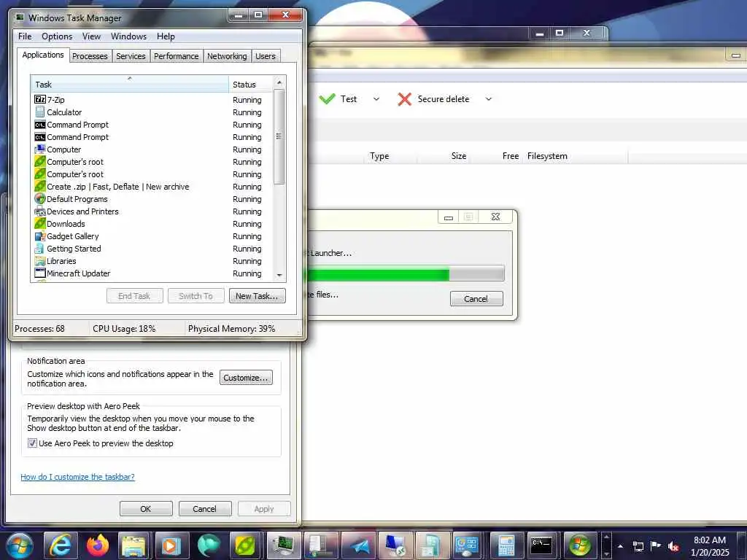Screen dimensions: 747x560
Task: Switch to the Networking tab
Action: click(x=227, y=56)
